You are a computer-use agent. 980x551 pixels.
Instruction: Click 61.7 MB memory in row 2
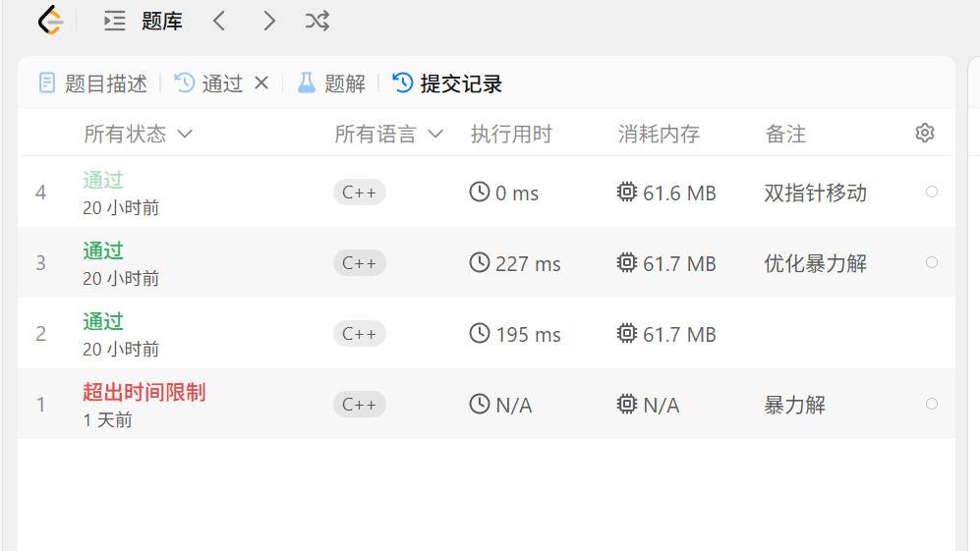[x=679, y=335]
